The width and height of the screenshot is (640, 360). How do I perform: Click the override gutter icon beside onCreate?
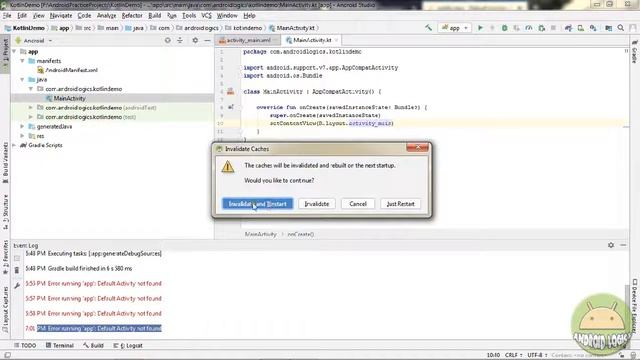tap(231, 107)
